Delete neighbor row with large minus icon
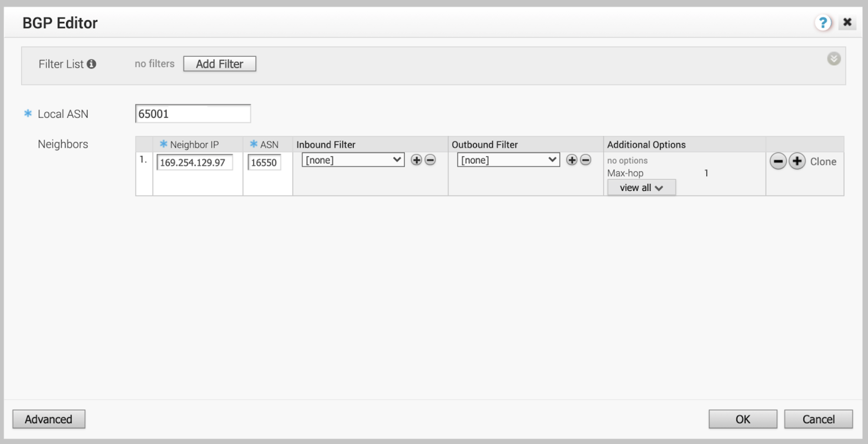 778,161
